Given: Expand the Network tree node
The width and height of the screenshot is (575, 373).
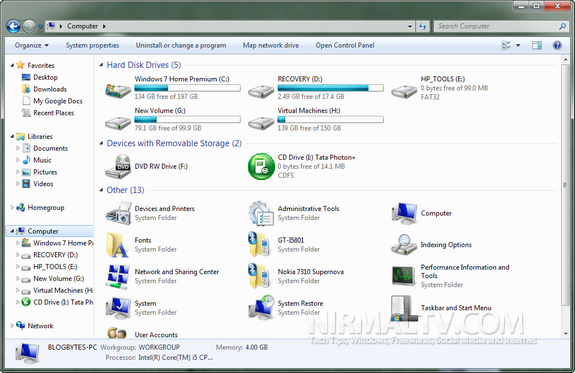Looking at the screenshot, I should coord(12,326).
